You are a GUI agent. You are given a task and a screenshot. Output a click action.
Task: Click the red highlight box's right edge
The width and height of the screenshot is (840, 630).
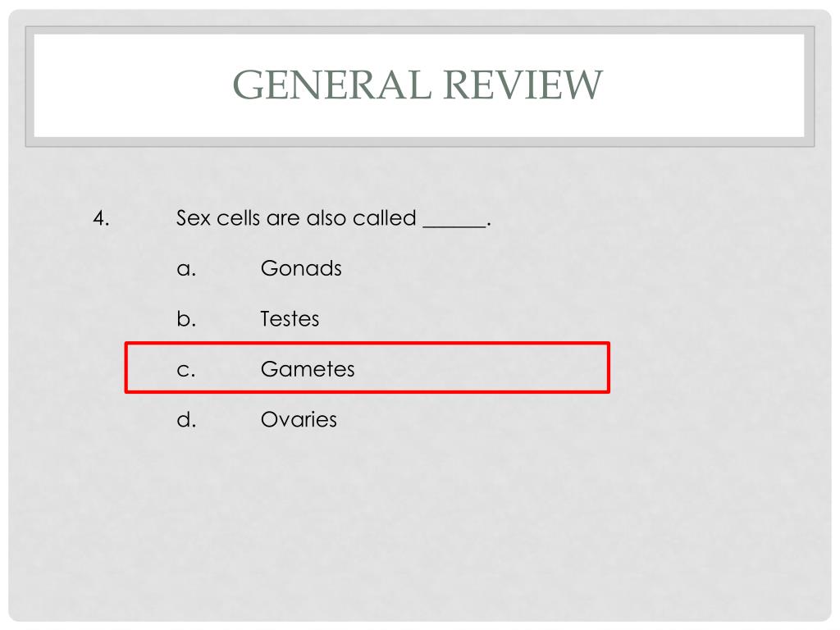coord(609,367)
